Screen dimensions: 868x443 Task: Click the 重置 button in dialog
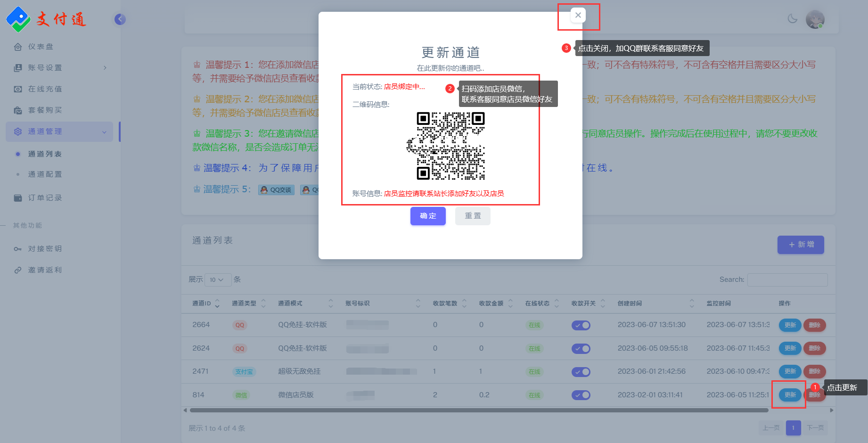[x=473, y=216]
